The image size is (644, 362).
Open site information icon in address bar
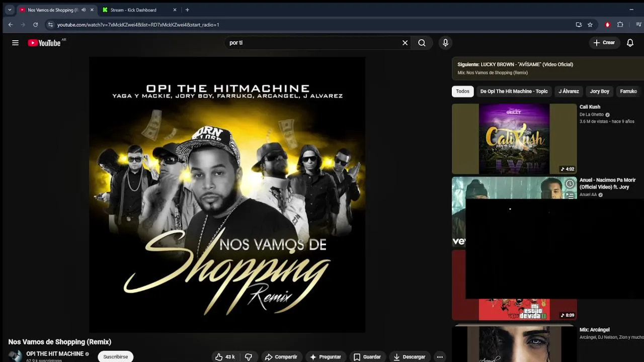(50, 25)
